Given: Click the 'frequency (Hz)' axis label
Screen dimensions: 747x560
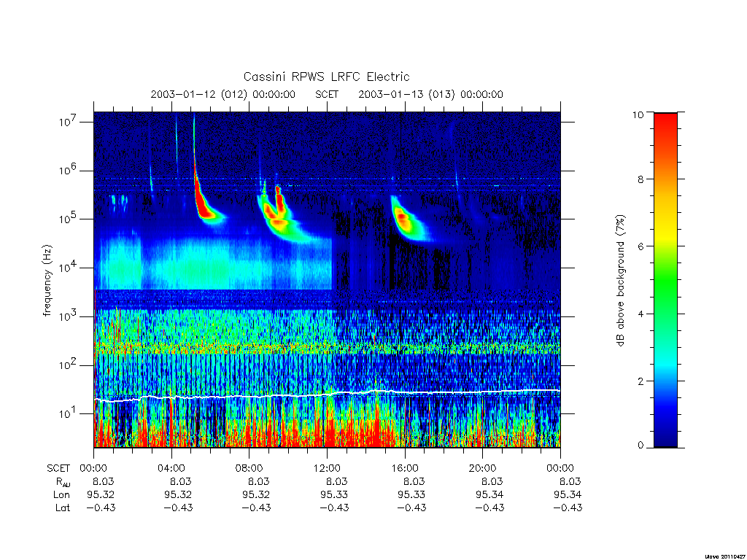Looking at the screenshot, I should coord(47,280).
